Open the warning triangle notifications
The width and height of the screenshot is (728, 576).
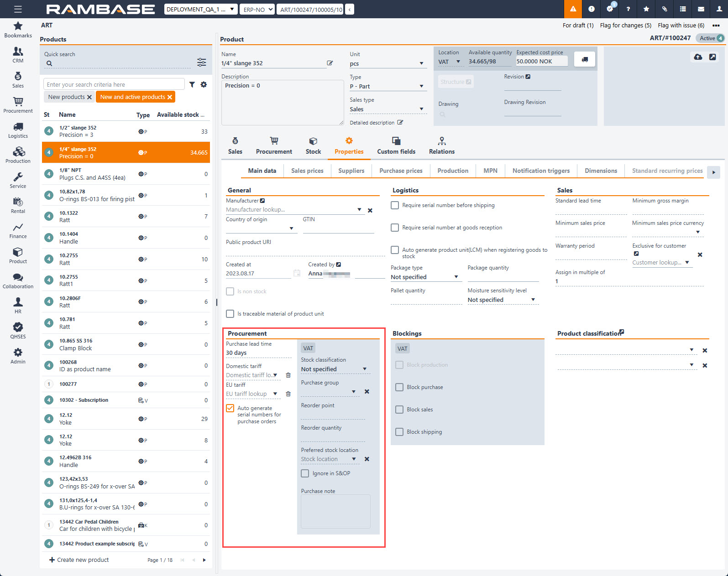pos(573,9)
